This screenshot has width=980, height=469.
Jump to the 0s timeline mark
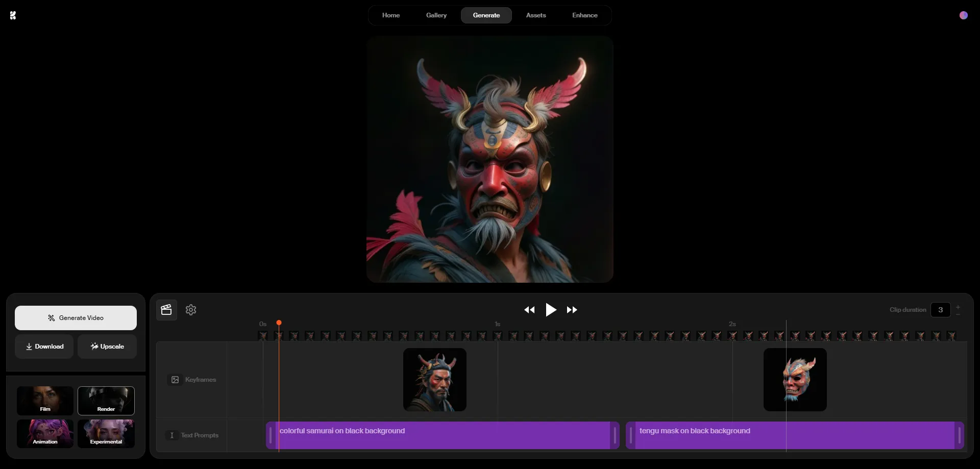(x=263, y=324)
